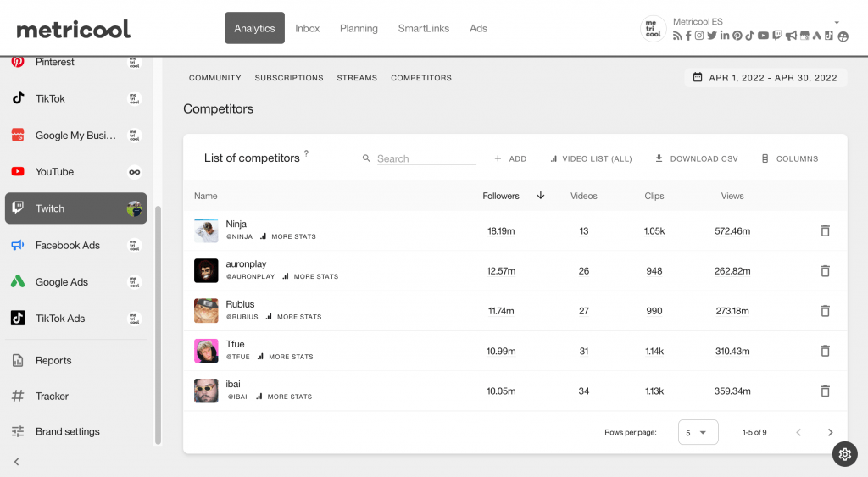
Task: Click the LinkedIn icon in the header
Action: pos(725,36)
